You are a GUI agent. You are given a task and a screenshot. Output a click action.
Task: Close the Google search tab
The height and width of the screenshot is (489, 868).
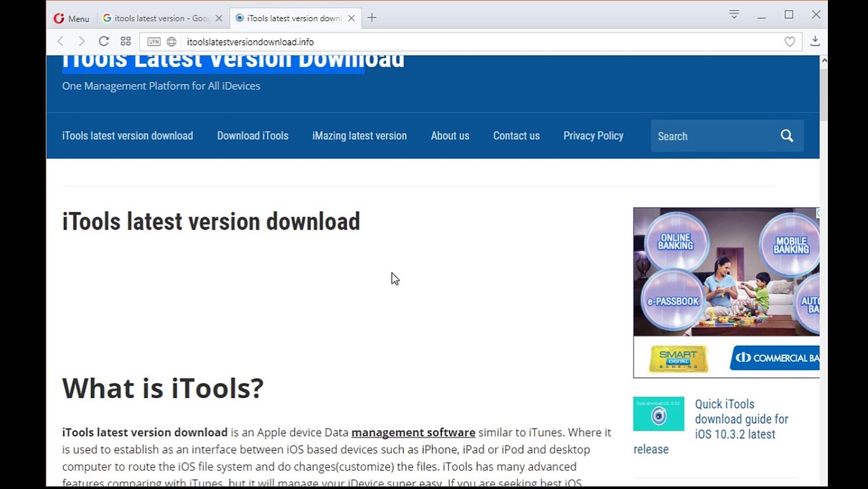pos(219,18)
